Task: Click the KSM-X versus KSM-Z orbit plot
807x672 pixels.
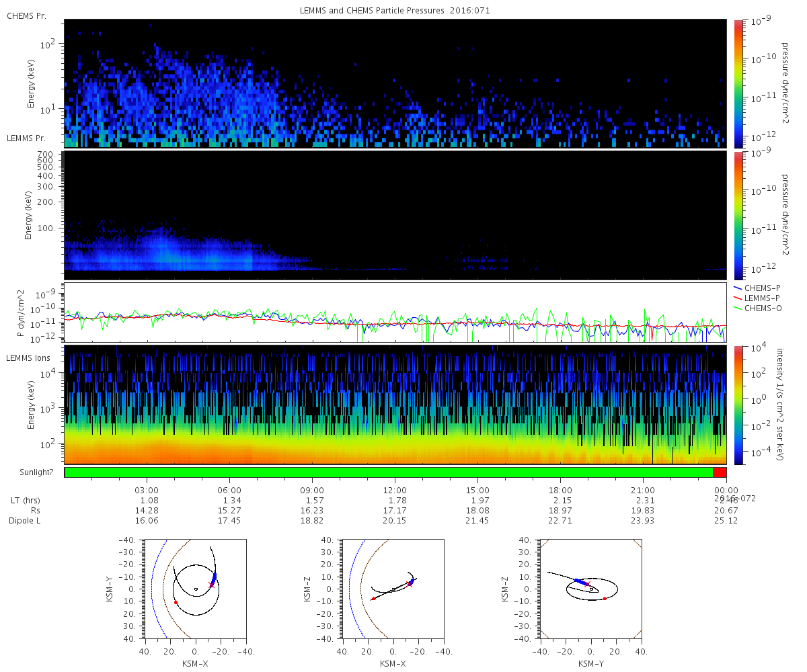Action: tap(393, 588)
